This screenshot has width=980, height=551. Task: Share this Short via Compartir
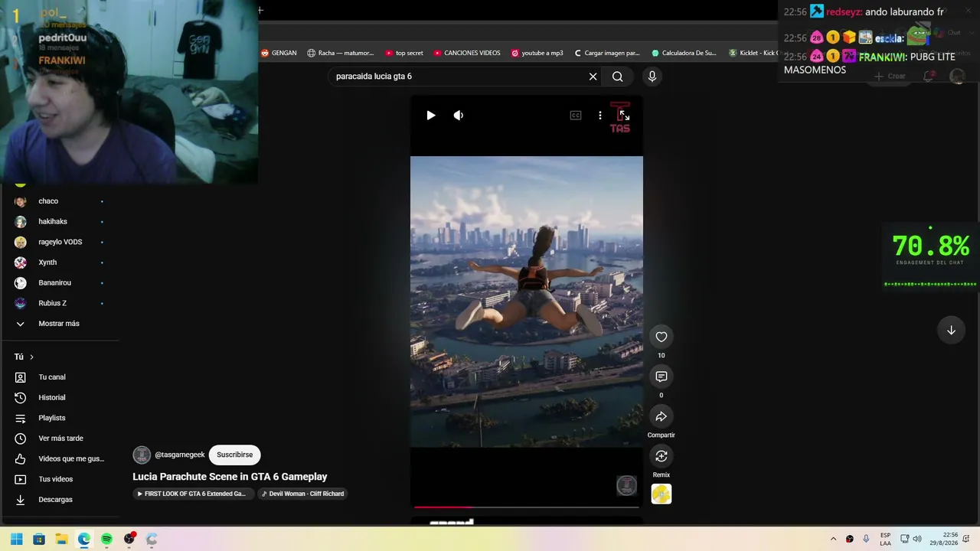(661, 416)
